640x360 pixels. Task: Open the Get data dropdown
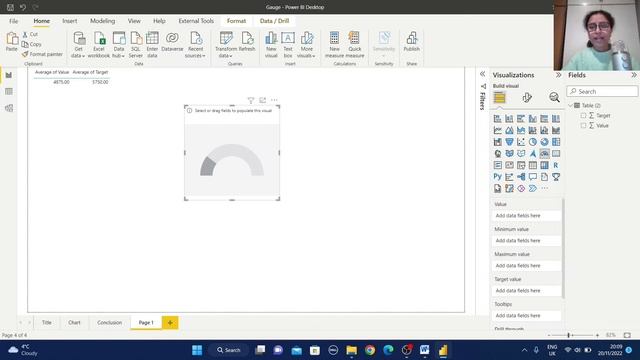78,45
